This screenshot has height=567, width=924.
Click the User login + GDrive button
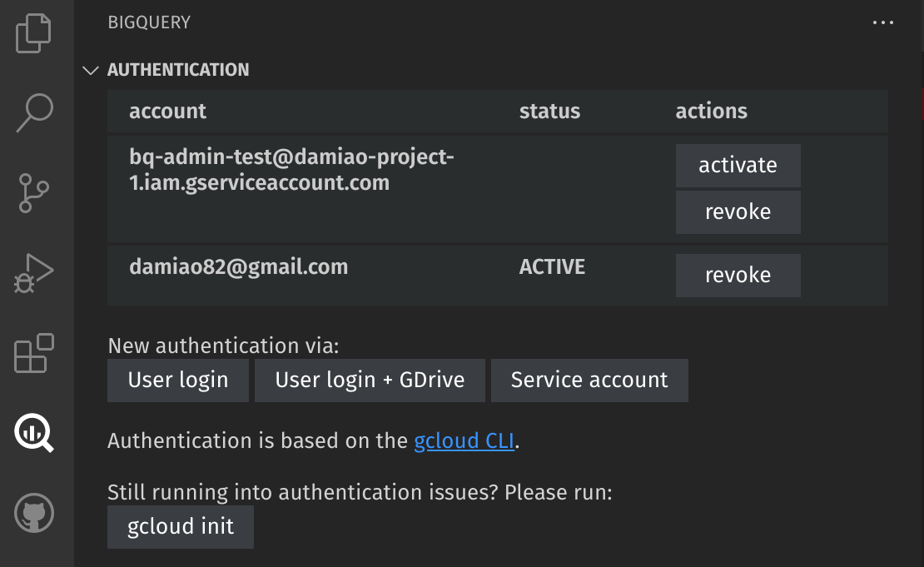pos(370,380)
